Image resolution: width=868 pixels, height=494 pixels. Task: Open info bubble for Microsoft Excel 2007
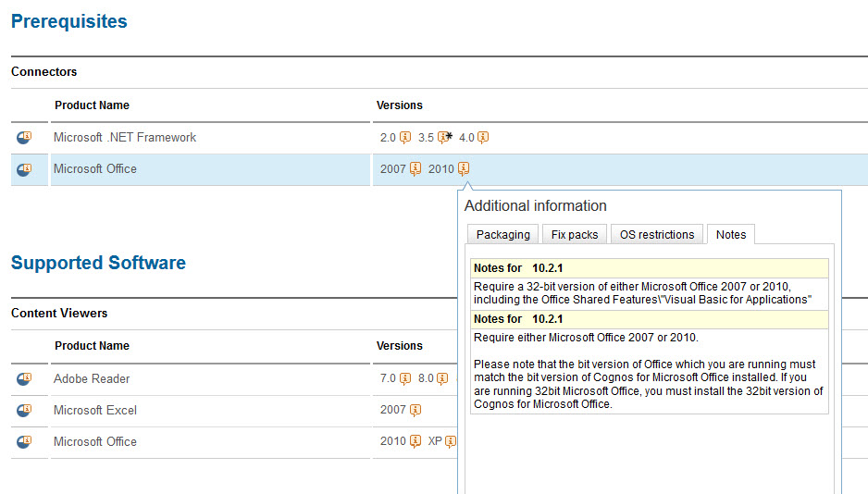(x=415, y=411)
